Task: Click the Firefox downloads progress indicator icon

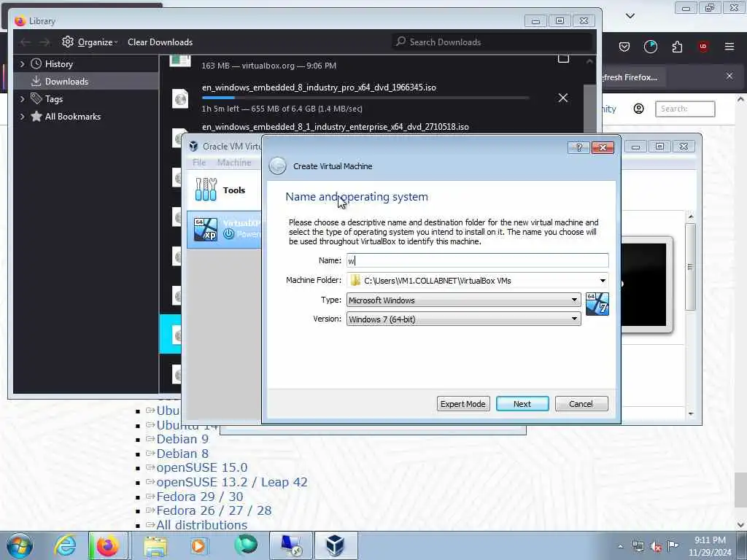Action: point(650,47)
